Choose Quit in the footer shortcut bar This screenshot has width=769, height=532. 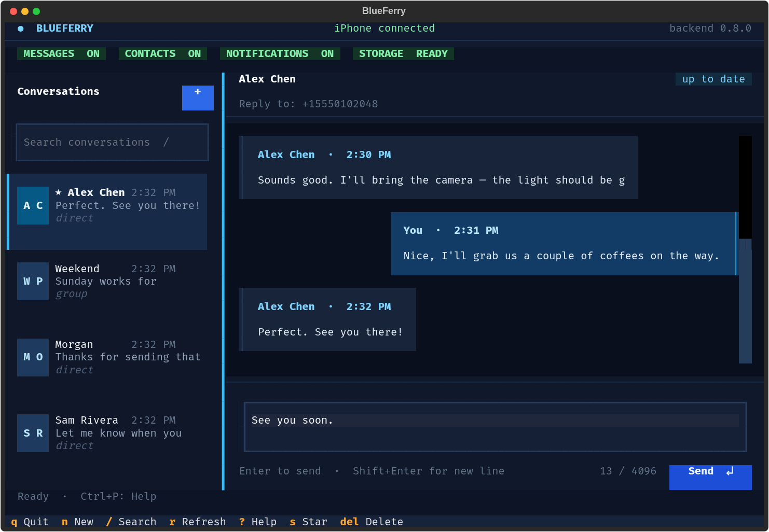pos(30,522)
